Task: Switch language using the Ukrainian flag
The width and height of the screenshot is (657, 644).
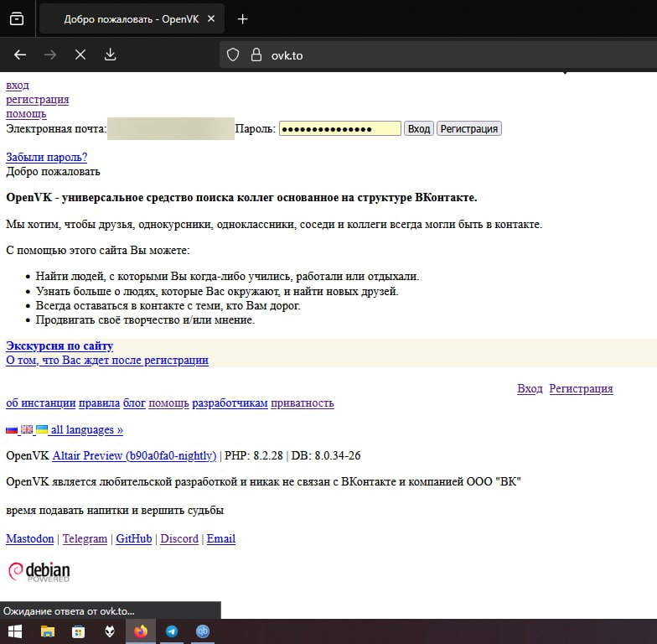Action: 41,429
